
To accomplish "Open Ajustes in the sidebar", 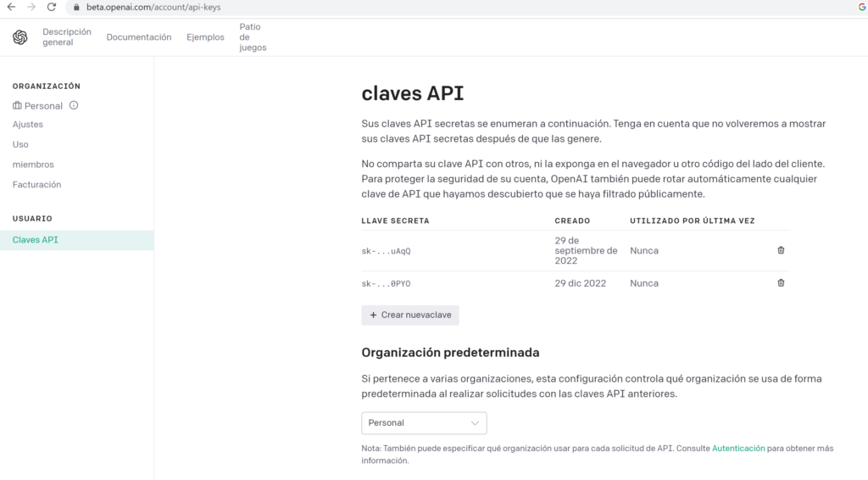I will pos(28,125).
